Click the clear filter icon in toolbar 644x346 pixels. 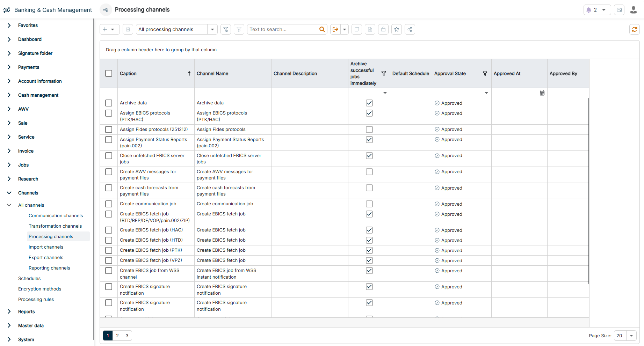[x=239, y=29]
